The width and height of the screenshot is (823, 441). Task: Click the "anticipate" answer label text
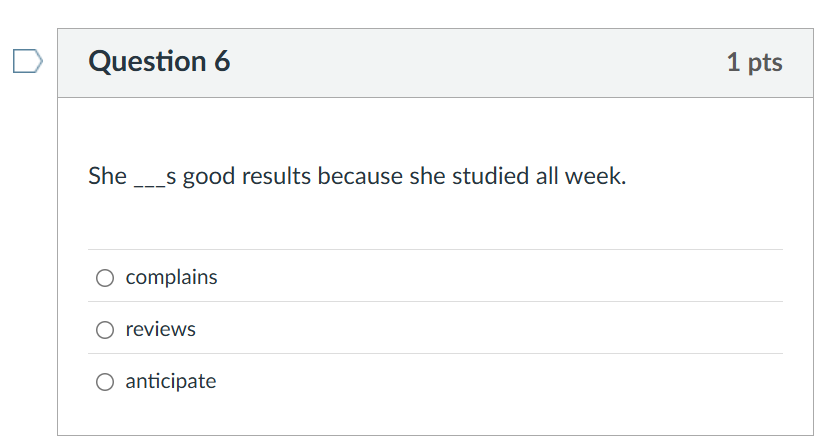pos(170,382)
